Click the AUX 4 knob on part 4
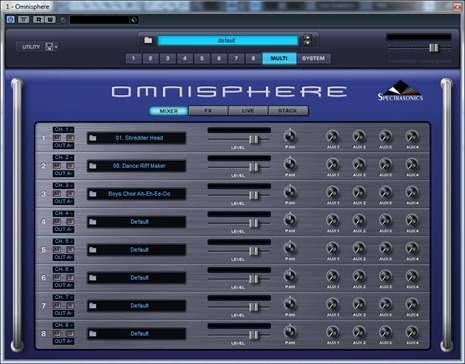 [412, 220]
